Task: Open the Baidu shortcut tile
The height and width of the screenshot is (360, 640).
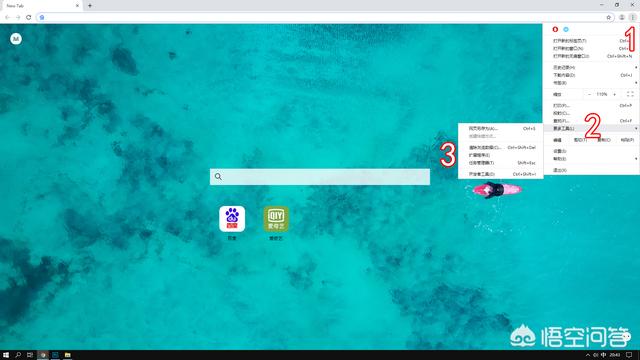Action: tap(232, 219)
